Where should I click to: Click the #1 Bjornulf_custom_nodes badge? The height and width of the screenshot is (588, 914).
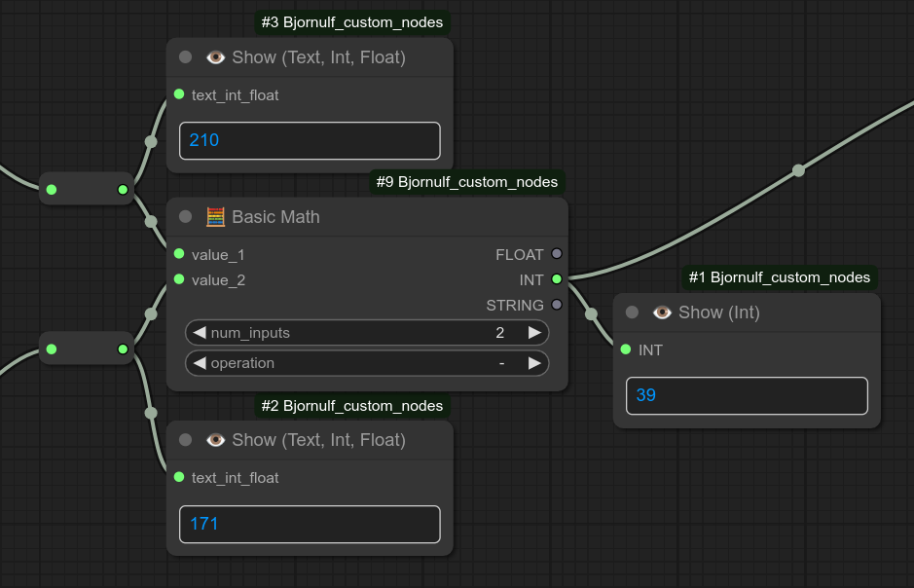tap(780, 277)
